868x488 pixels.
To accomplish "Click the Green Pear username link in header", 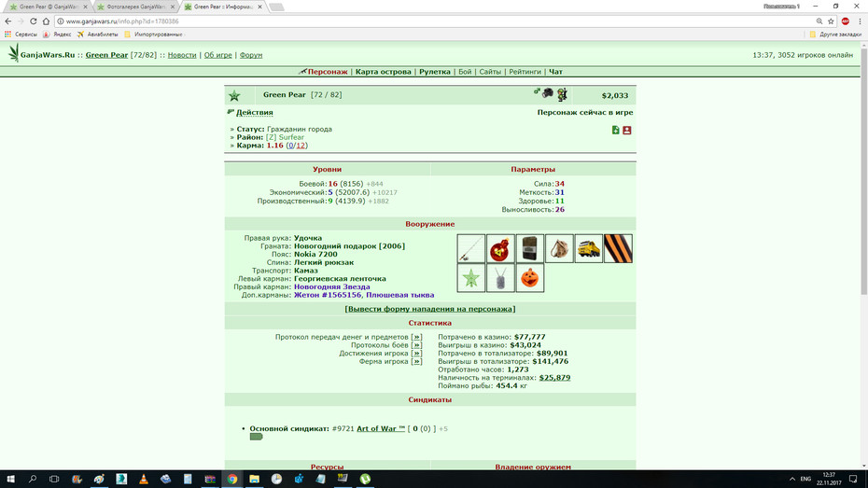I will coord(106,55).
